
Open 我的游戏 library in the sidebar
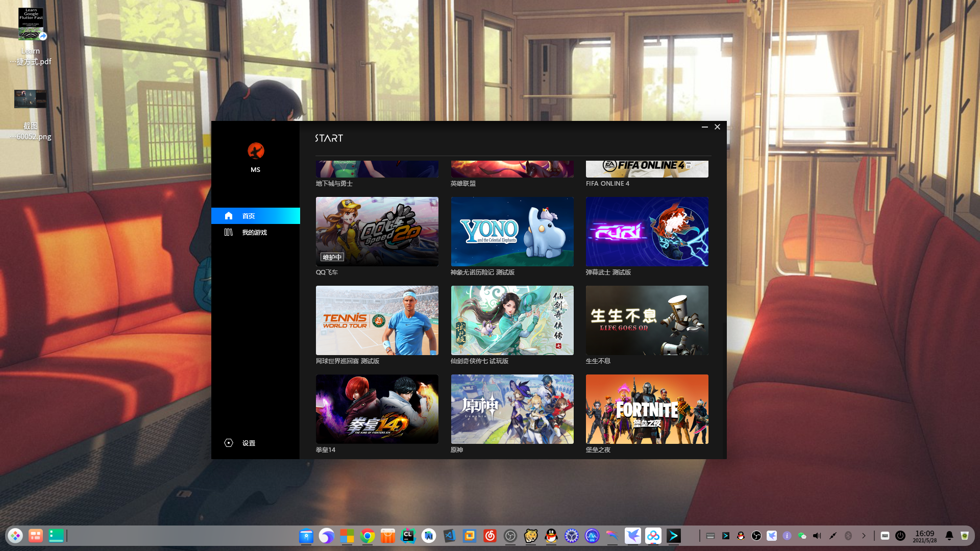tap(255, 232)
